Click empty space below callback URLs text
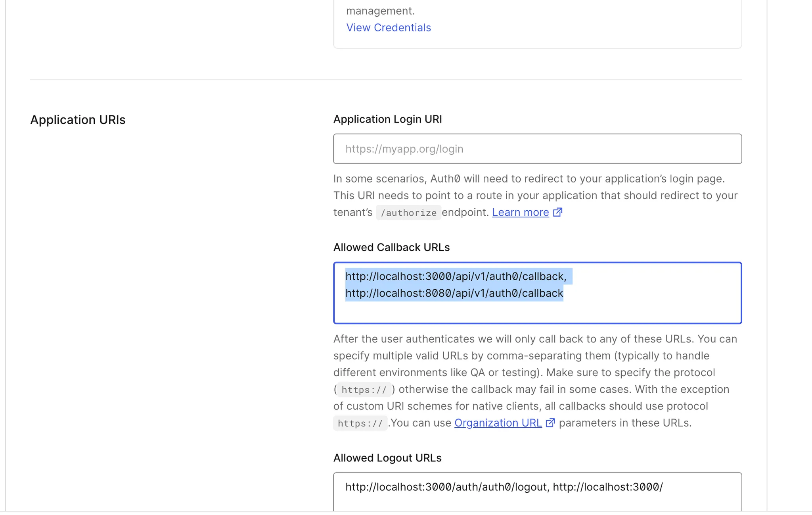 [x=537, y=312]
